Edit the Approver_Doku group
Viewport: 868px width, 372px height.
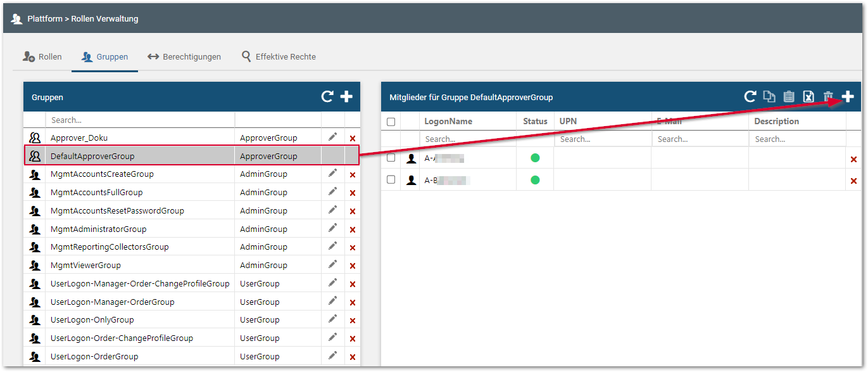332,137
